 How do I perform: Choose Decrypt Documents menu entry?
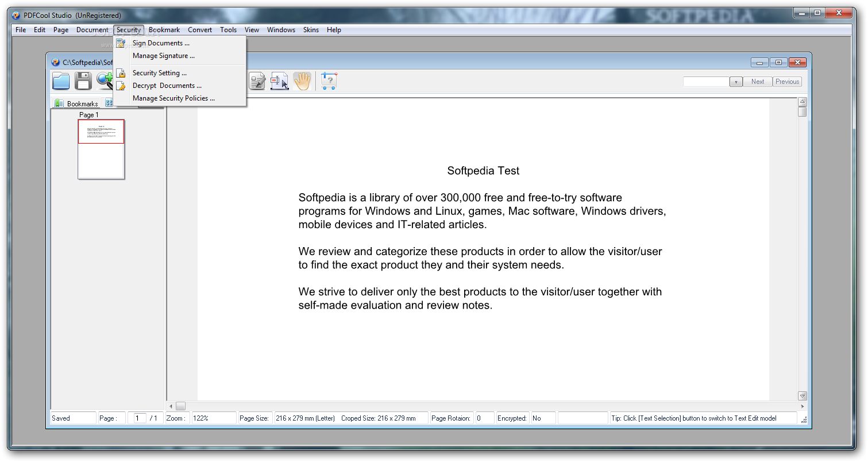click(x=180, y=86)
